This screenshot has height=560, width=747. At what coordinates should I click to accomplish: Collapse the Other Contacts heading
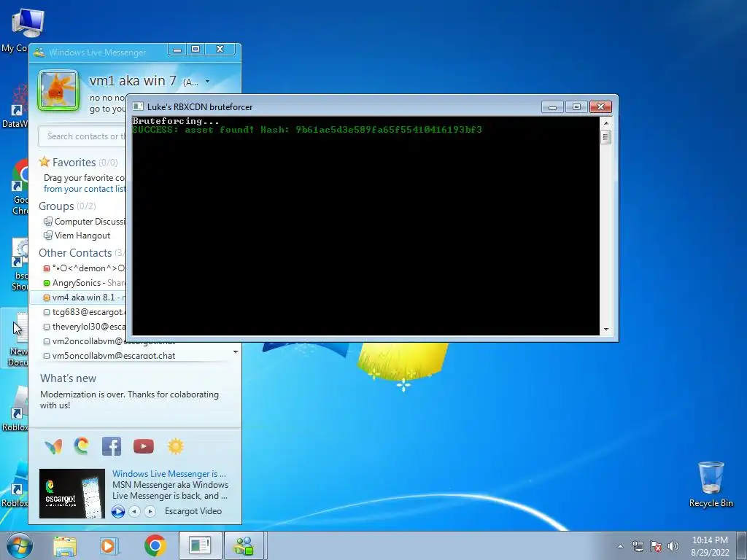[75, 253]
